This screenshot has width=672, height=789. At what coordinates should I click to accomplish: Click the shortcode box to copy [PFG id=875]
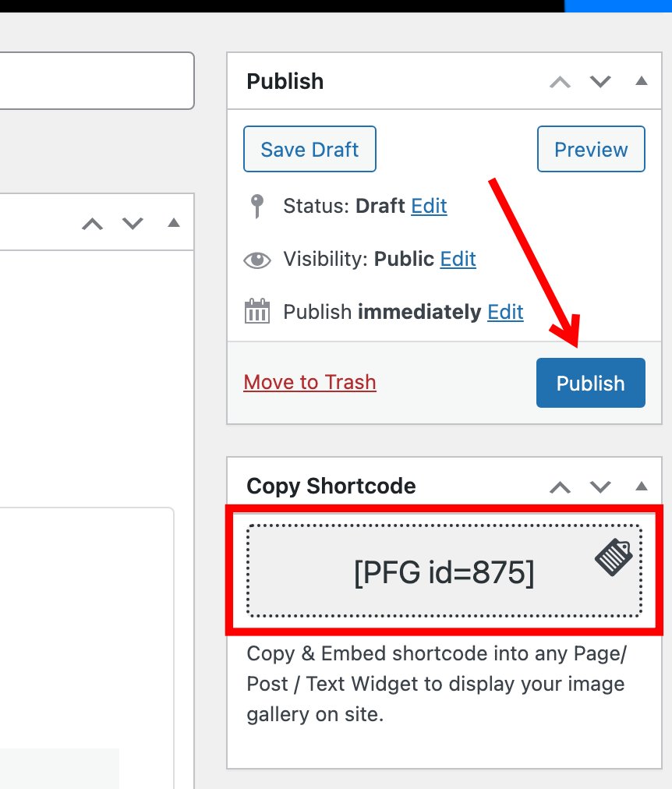444,571
